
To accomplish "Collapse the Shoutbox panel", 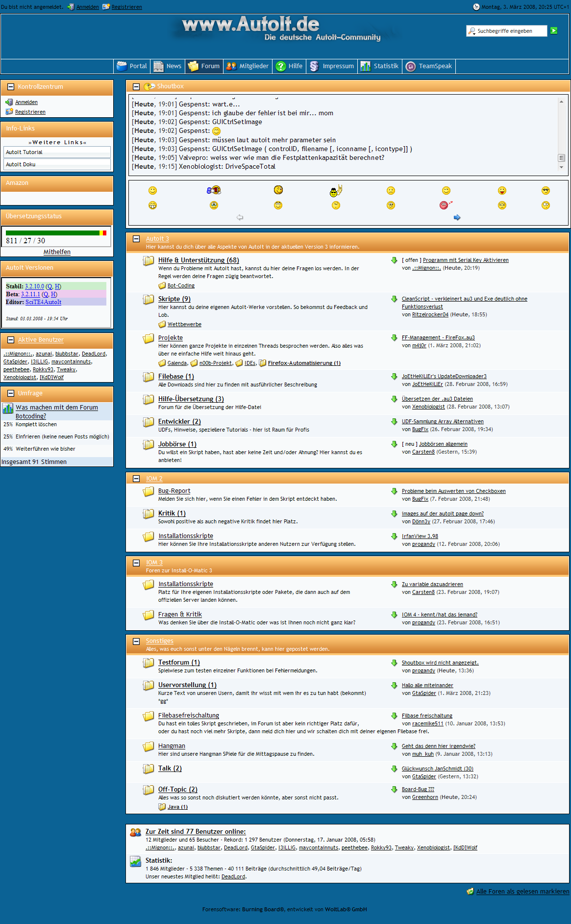I will click(x=136, y=86).
